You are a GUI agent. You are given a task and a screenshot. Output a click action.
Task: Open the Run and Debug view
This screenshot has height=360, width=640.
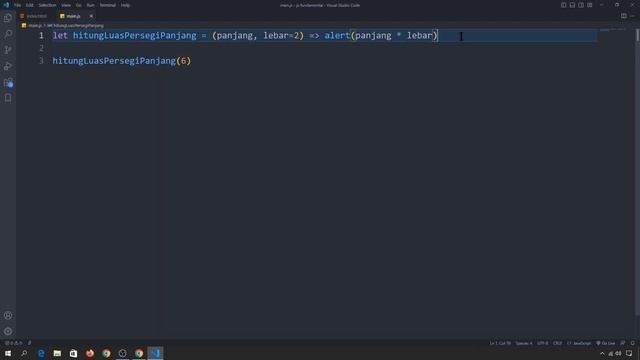coord(8,66)
